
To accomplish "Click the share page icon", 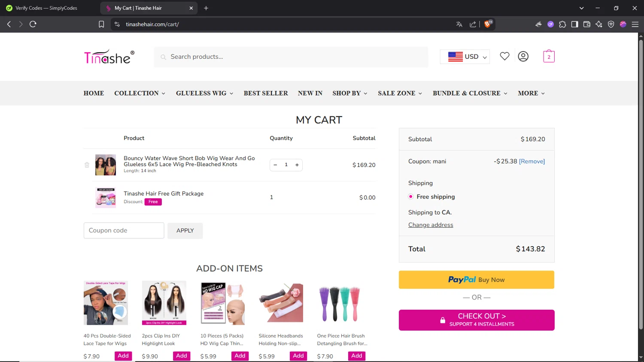I will (473, 24).
